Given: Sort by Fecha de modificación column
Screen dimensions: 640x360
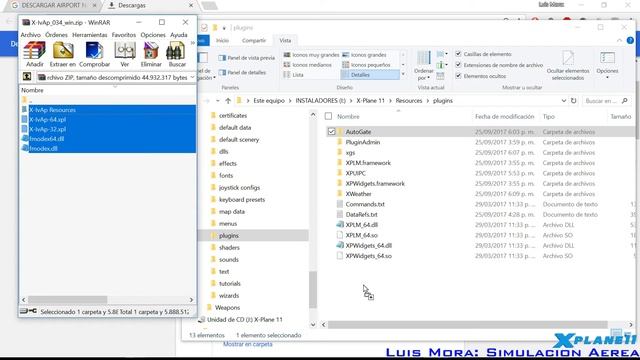Looking at the screenshot, I should 504,117.
